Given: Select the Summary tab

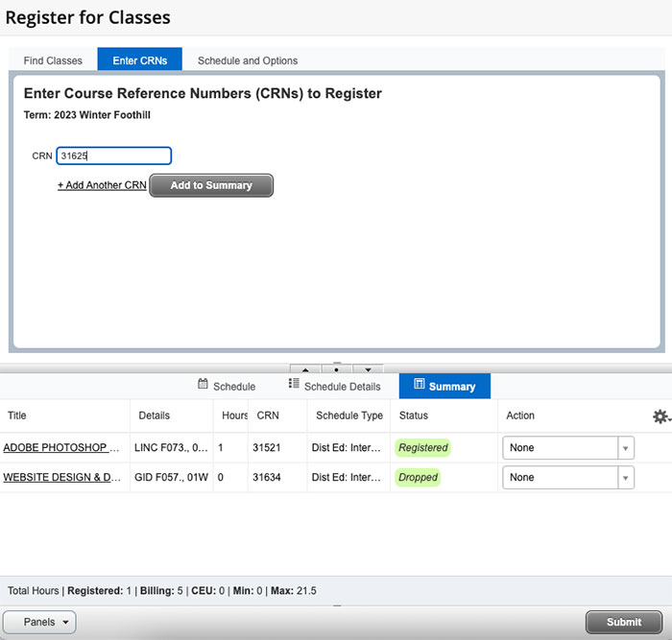Looking at the screenshot, I should (x=444, y=387).
